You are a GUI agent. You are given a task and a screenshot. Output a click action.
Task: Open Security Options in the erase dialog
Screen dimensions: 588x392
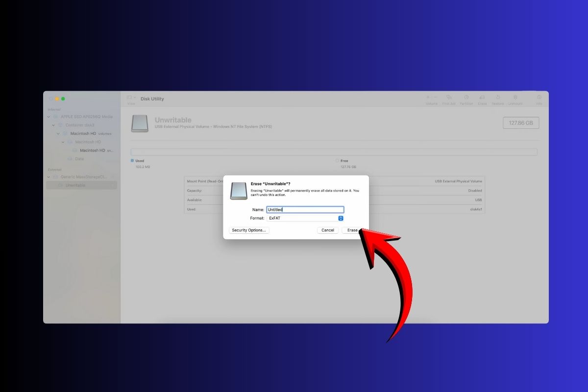(x=249, y=230)
